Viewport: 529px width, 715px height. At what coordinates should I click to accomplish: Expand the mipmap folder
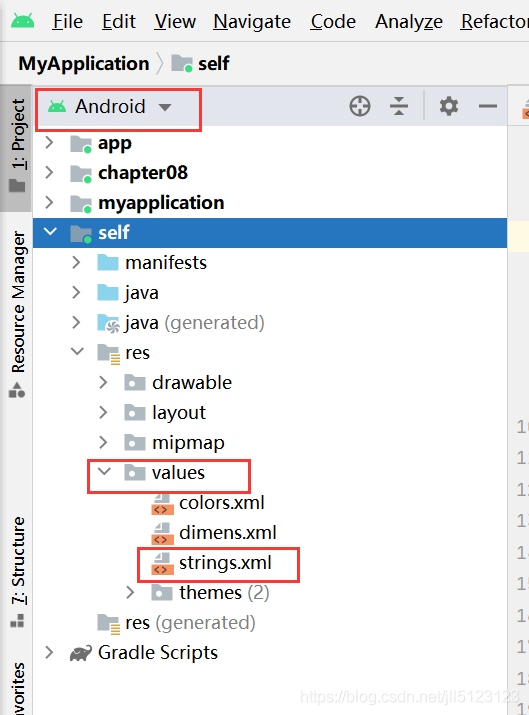point(103,442)
